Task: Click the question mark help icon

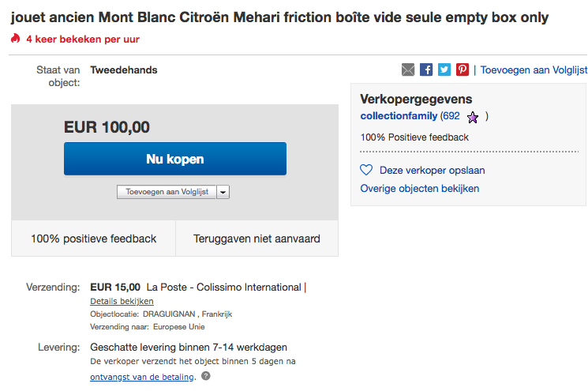Action: click(x=206, y=376)
